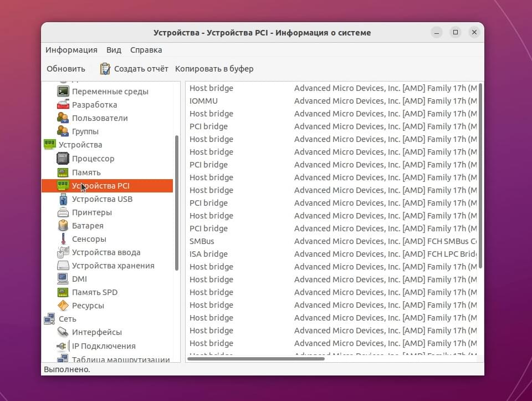Show Память information
The height and width of the screenshot is (401, 532).
click(x=86, y=172)
